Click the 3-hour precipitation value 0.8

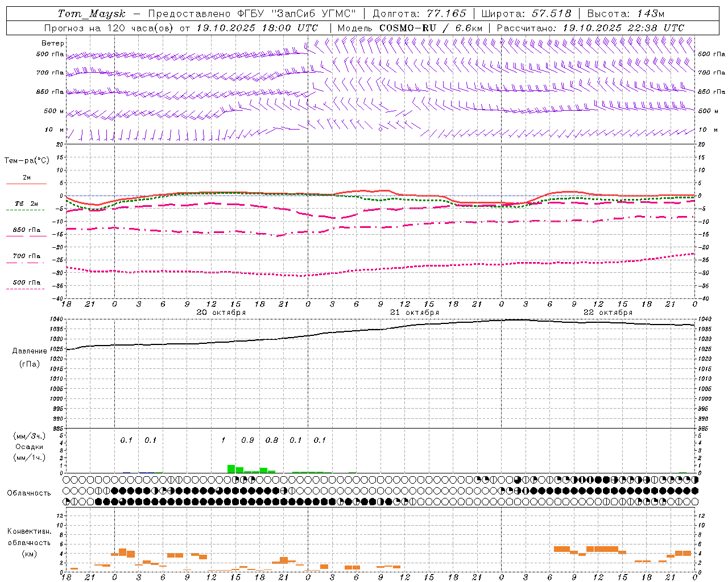point(272,440)
